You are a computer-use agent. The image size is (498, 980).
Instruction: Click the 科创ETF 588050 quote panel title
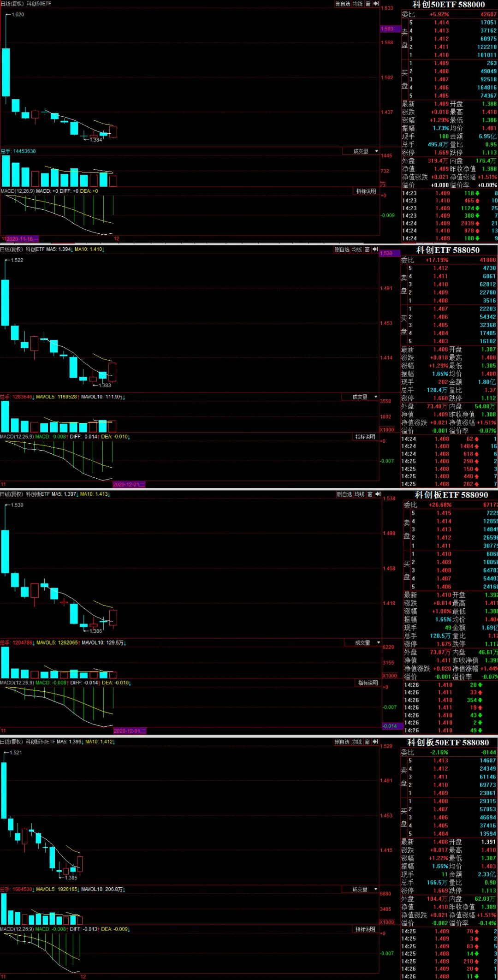click(448, 250)
